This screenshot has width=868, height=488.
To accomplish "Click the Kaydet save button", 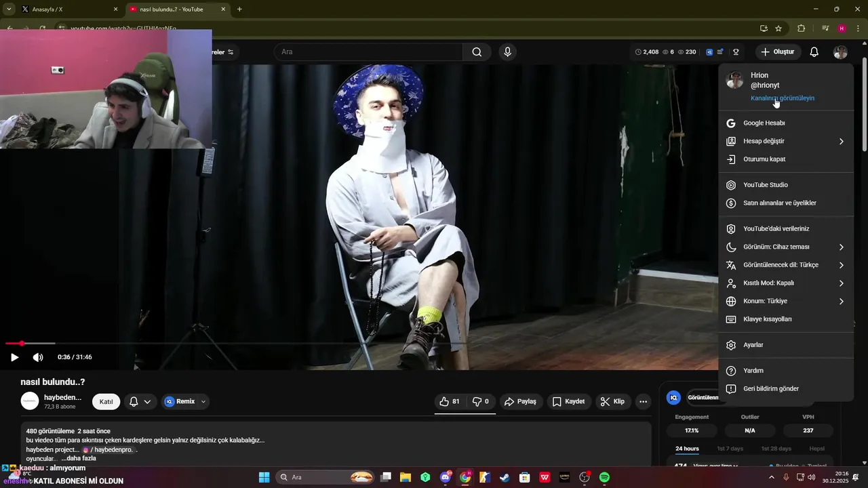I will click(x=568, y=402).
